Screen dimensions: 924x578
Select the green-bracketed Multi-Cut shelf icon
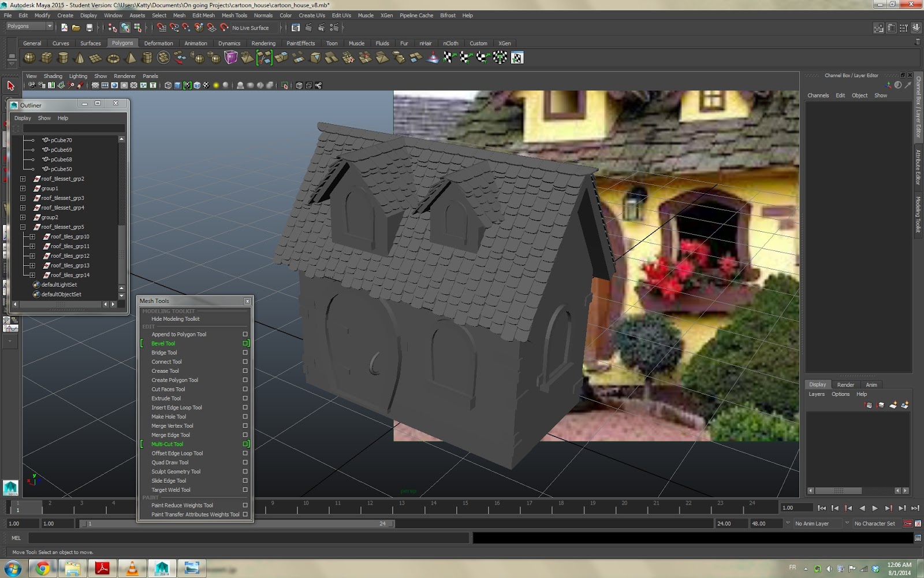click(x=264, y=57)
